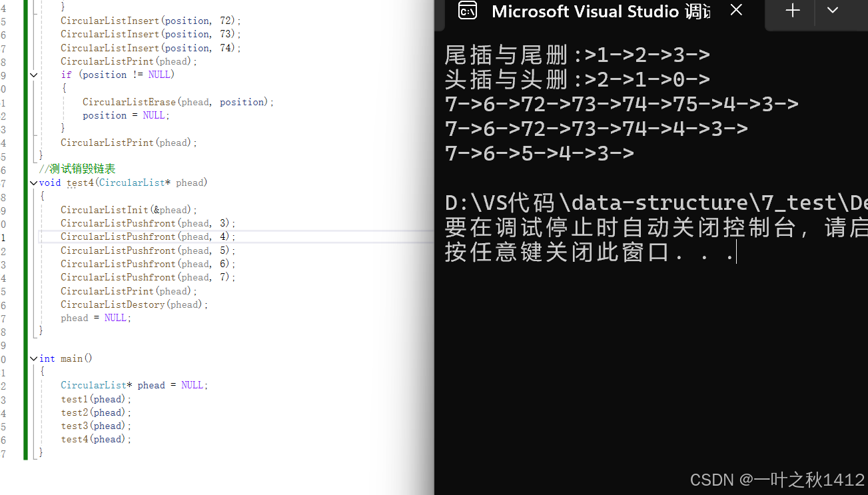Click the console icon on the terminal tab
The image size is (868, 495).
coord(468,11)
